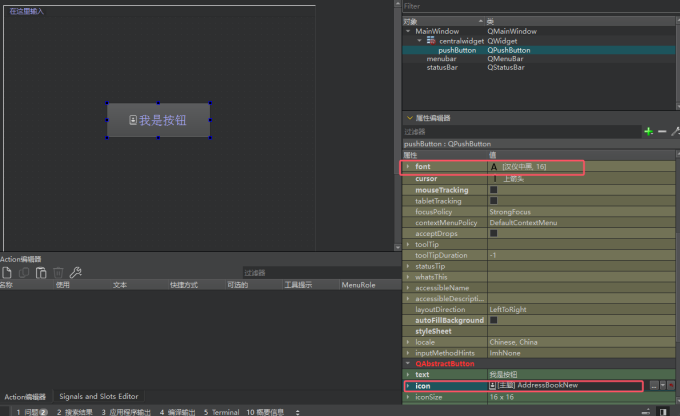Image resolution: width=680 pixels, height=416 pixels.
Task: Click the green plus add property icon
Action: point(648,131)
